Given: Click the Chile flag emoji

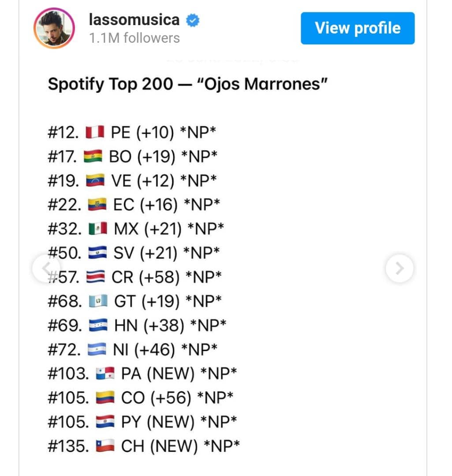Looking at the screenshot, I should click(105, 446).
